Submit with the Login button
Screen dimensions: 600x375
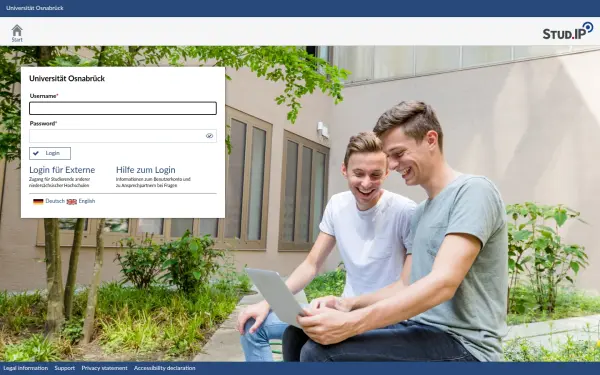coord(50,153)
